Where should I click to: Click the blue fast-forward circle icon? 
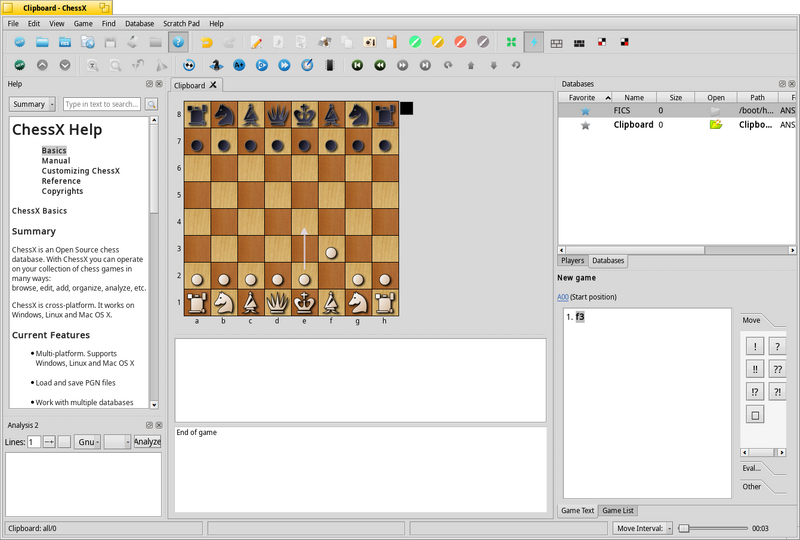point(284,65)
